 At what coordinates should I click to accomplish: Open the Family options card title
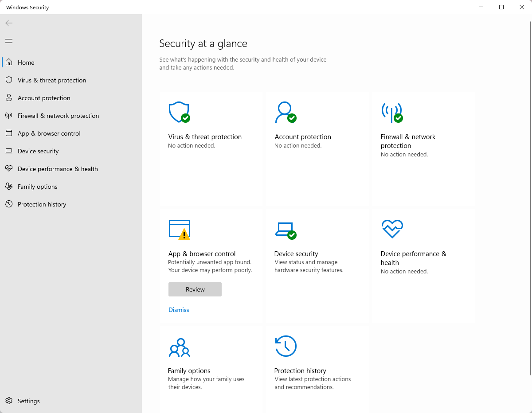coord(189,371)
